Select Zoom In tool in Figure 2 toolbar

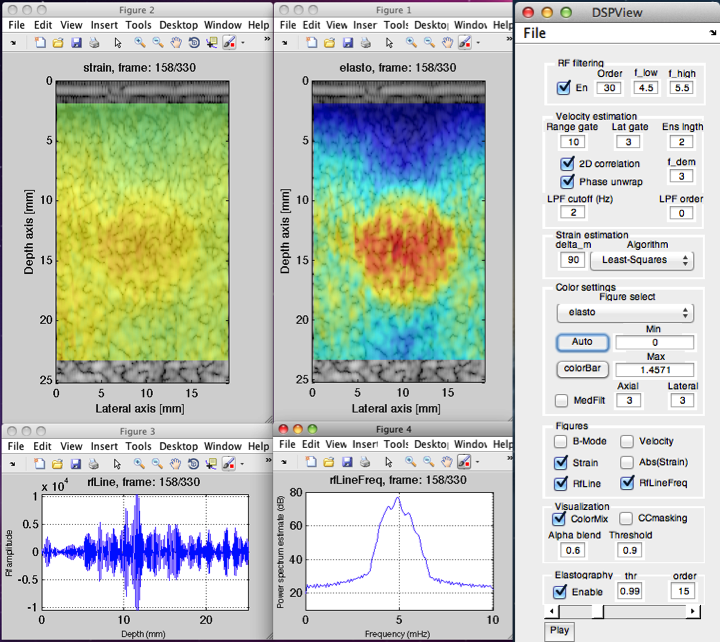coord(140,43)
